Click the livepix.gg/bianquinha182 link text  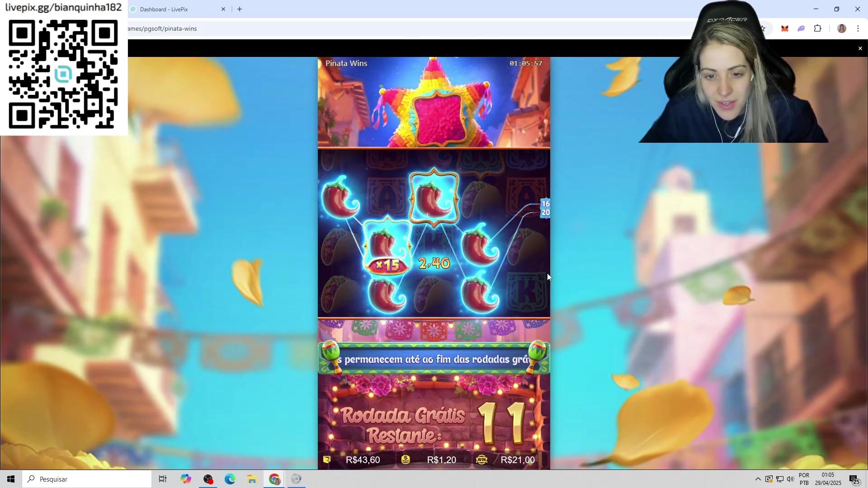point(63,7)
